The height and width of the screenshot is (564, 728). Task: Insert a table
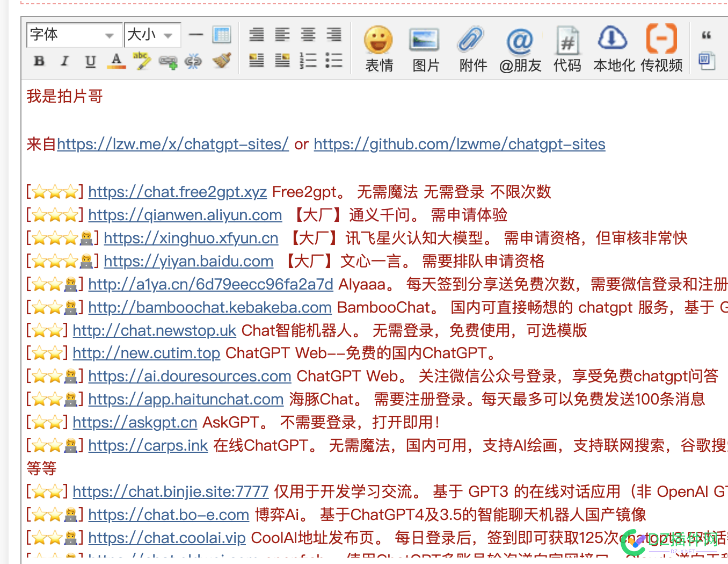tap(222, 35)
